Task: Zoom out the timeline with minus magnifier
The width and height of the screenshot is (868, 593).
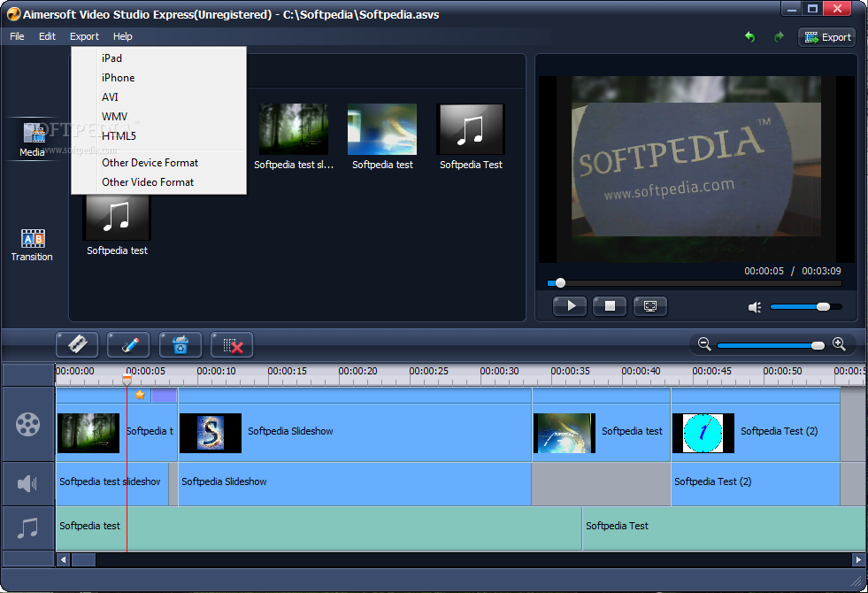Action: pos(704,343)
